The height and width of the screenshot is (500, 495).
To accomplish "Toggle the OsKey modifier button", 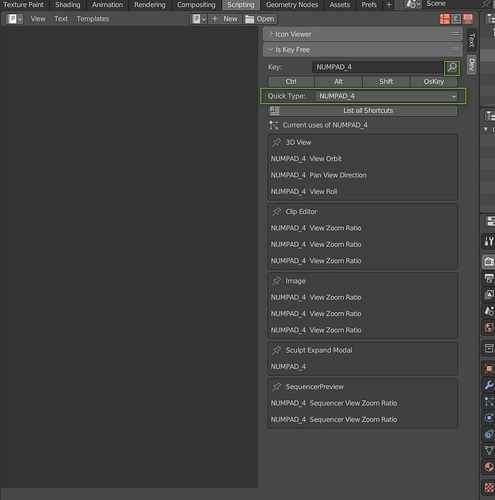I will point(434,82).
